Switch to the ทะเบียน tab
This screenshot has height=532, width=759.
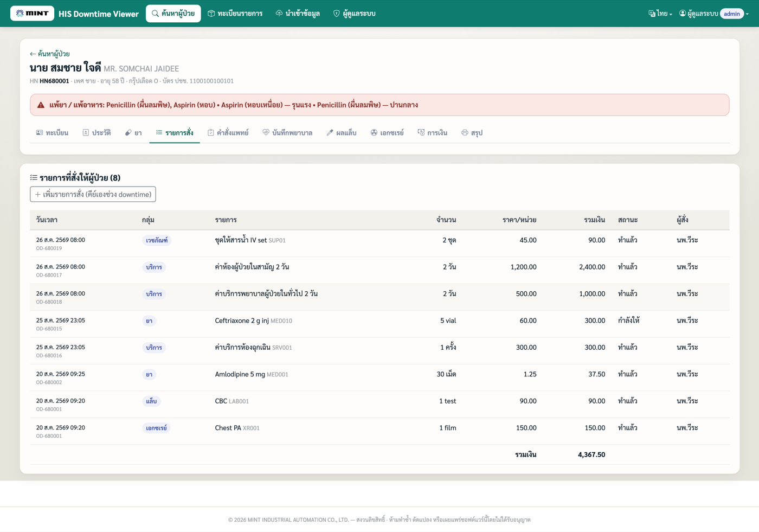(x=52, y=133)
